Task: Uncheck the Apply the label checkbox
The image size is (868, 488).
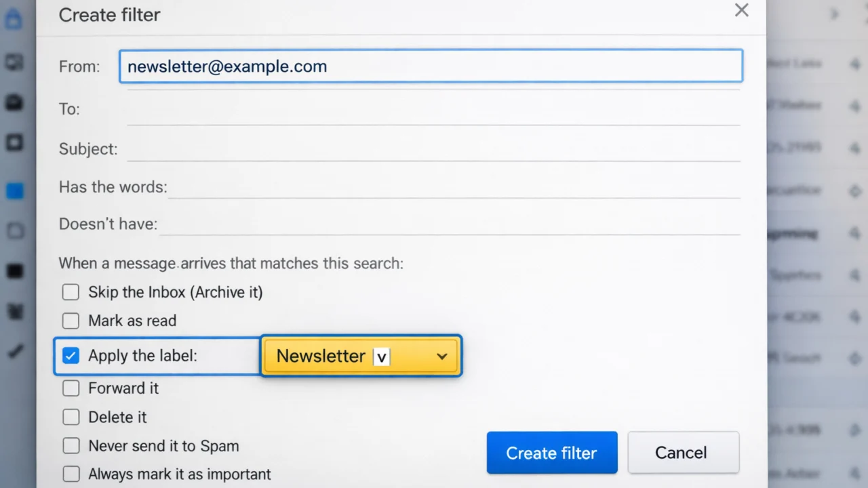Action: 71,356
